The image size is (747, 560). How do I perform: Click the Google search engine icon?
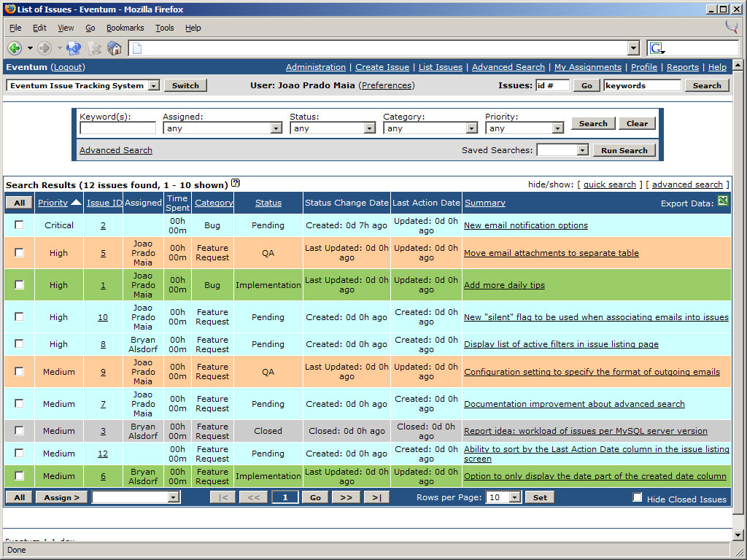coord(657,48)
